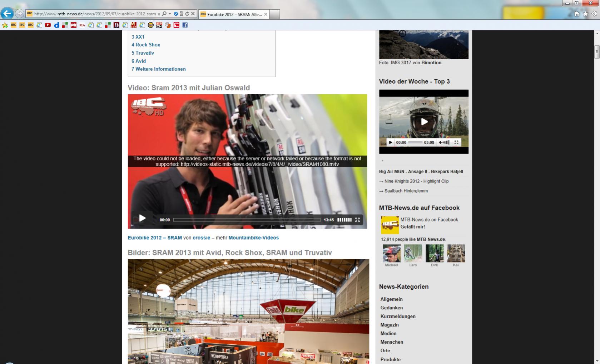This screenshot has width=600, height=364.
Task: Enter fullscreen on the SRAM video
Action: tap(357, 220)
